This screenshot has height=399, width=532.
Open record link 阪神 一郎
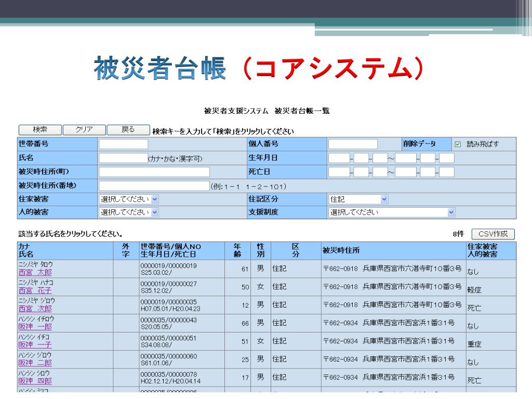pyautogui.click(x=35, y=327)
